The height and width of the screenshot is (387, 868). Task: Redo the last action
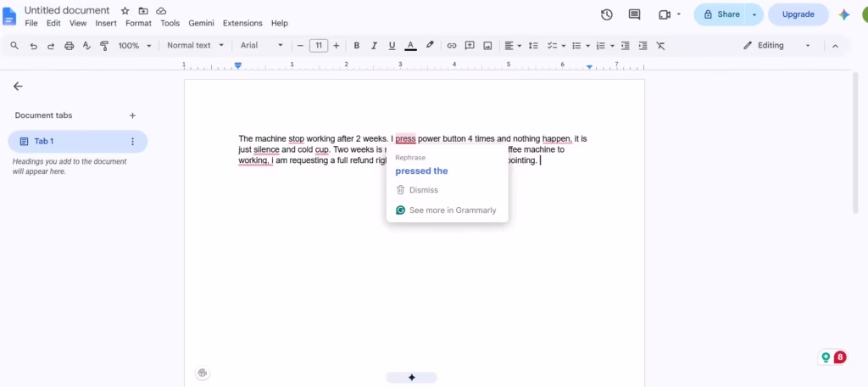(x=51, y=46)
